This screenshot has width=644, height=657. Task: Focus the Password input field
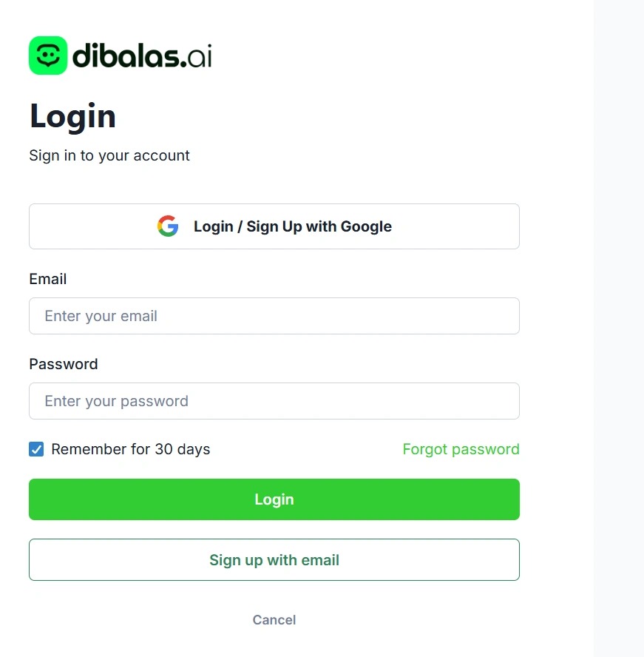pyautogui.click(x=274, y=401)
